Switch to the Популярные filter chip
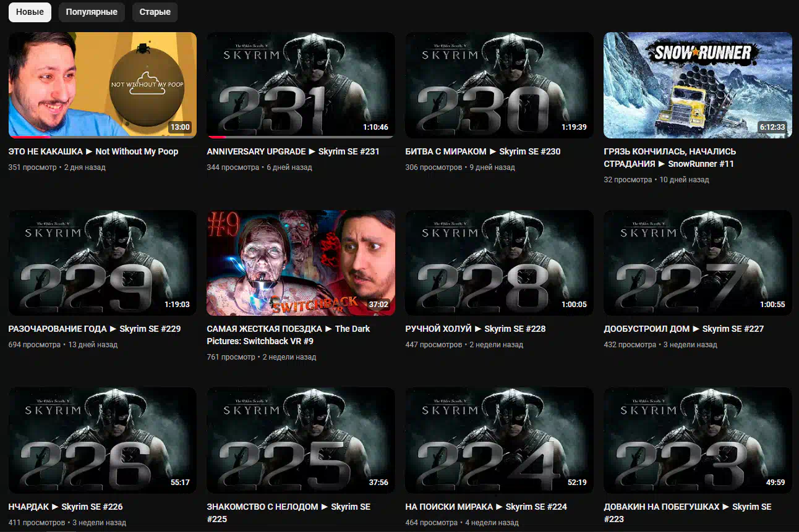Viewport: 799px width, 532px height. [92, 12]
